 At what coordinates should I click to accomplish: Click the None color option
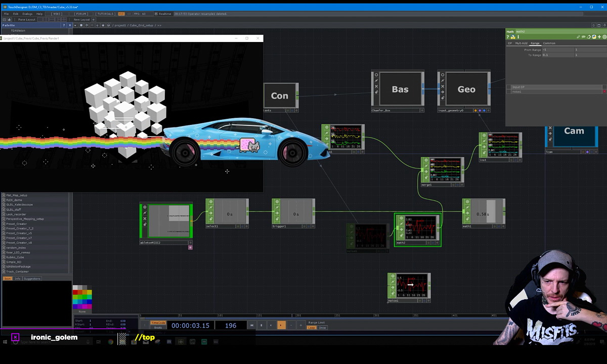[82, 311]
